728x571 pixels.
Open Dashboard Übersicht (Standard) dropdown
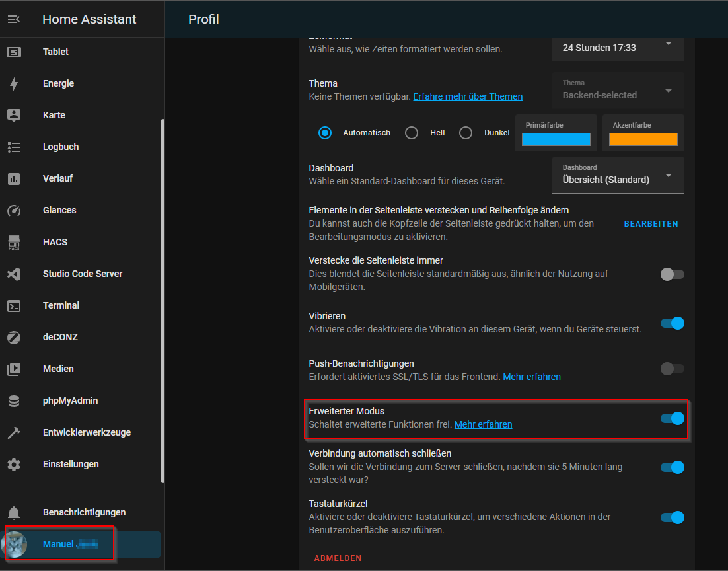click(618, 174)
